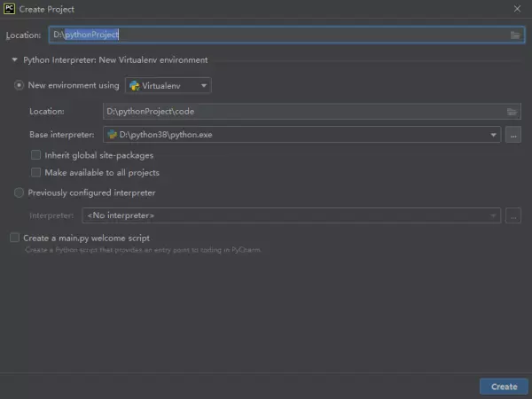Click the Create button
532x399 pixels.
coord(504,387)
